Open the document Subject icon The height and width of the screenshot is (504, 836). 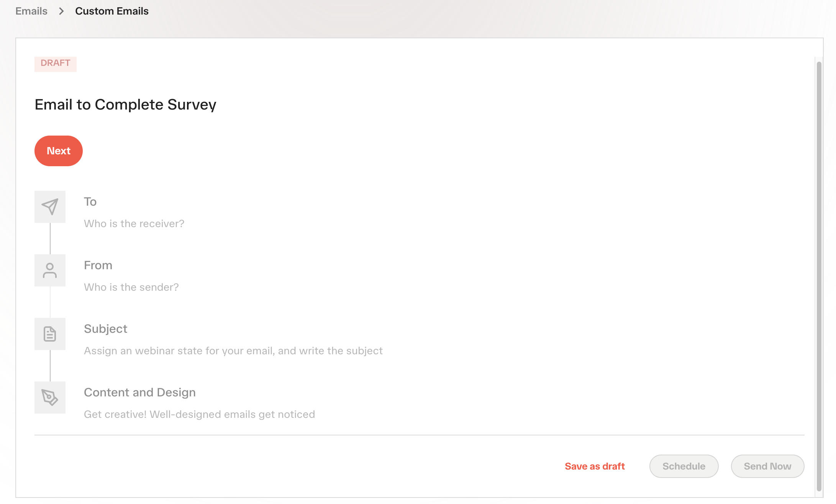pos(50,334)
